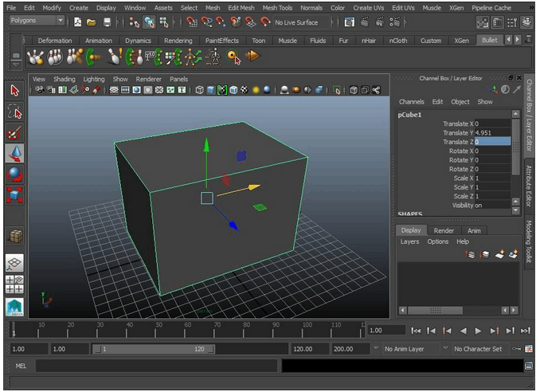Jump to start of playback range
540x392 pixels.
click(416, 331)
